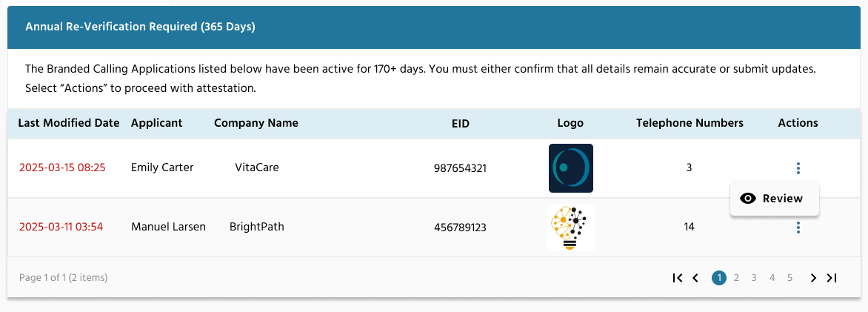Screen dimensions: 868x312
Task: Go to page 3
Action: (754, 278)
